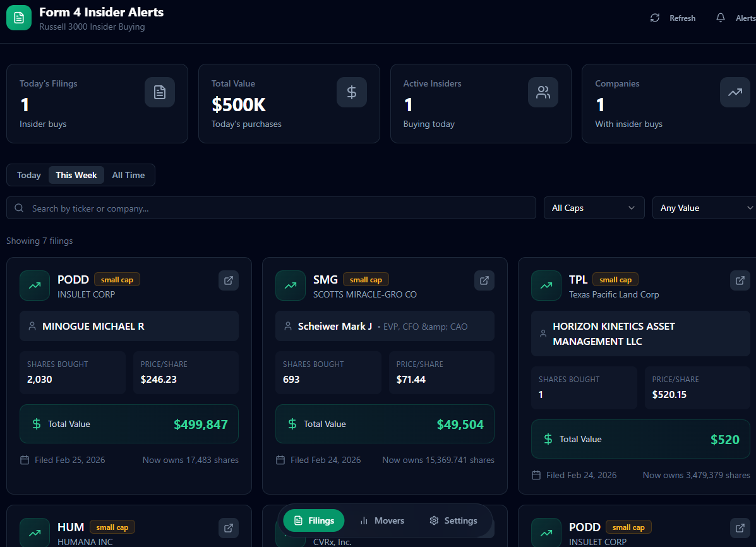Click the green trend icon beside TPL
Image resolution: width=756 pixels, height=547 pixels.
coord(546,286)
